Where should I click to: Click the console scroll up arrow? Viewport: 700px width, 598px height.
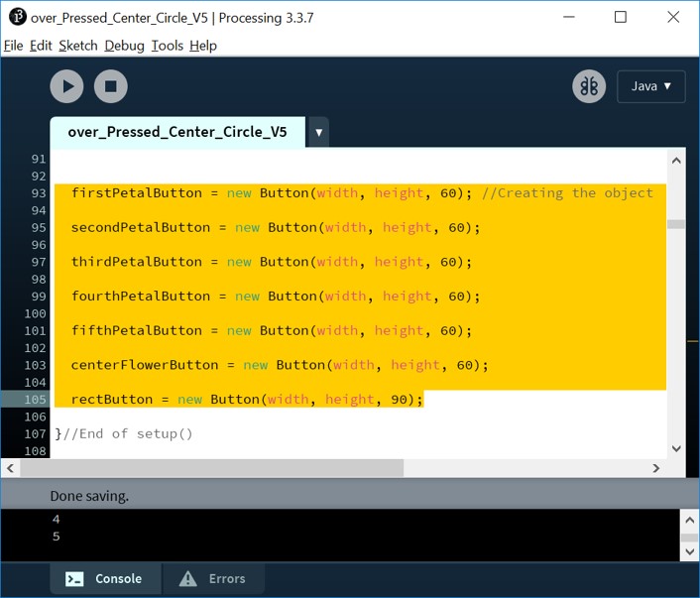(x=689, y=520)
